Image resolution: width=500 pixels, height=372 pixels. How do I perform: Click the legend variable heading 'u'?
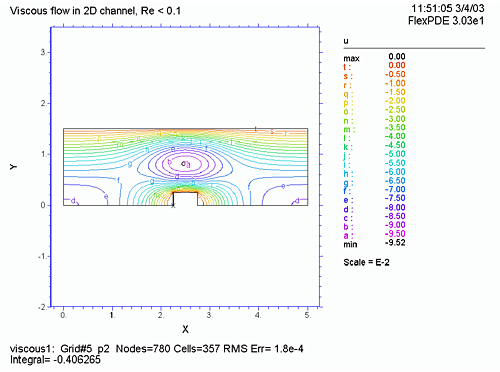346,41
